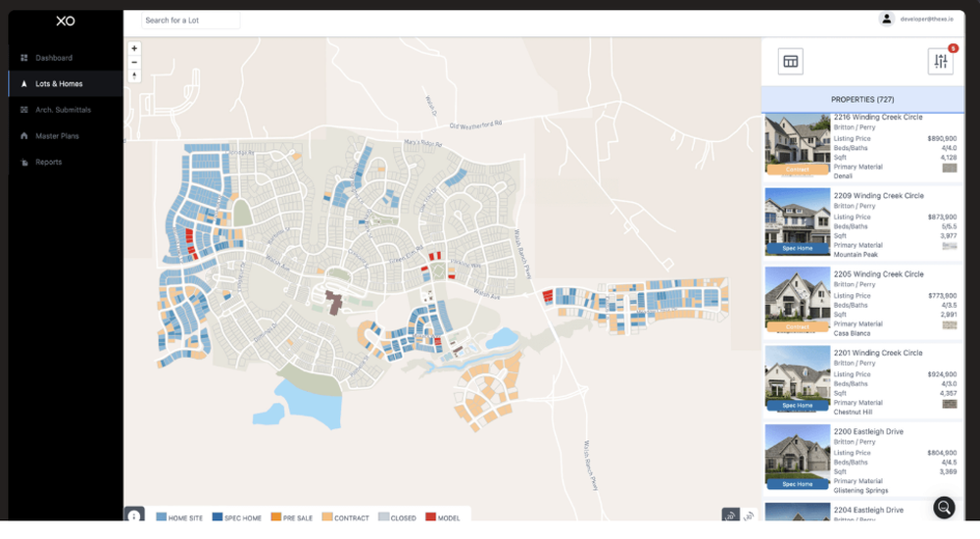Open 2216 Winding Creek Circle photo

(x=798, y=144)
